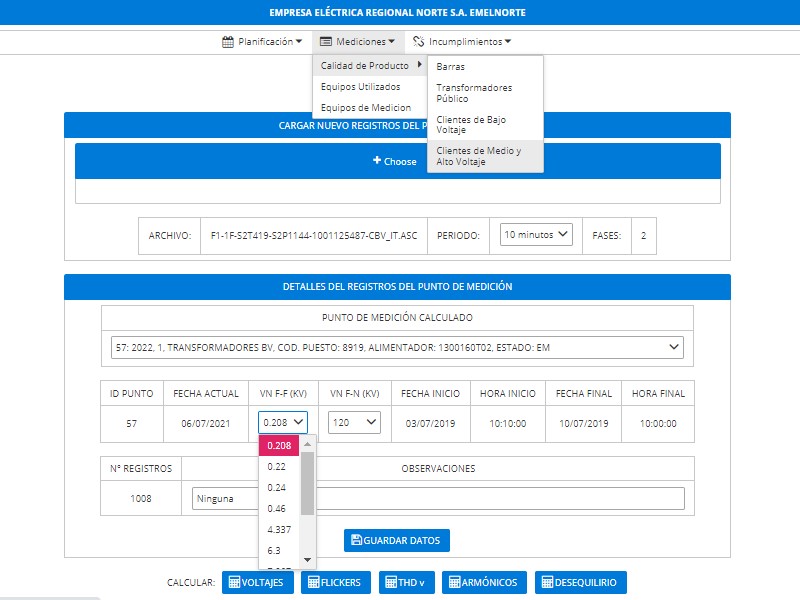Toggle the VN F-F (KV) 0.208 dropdown
The image size is (800, 600).
click(x=283, y=422)
